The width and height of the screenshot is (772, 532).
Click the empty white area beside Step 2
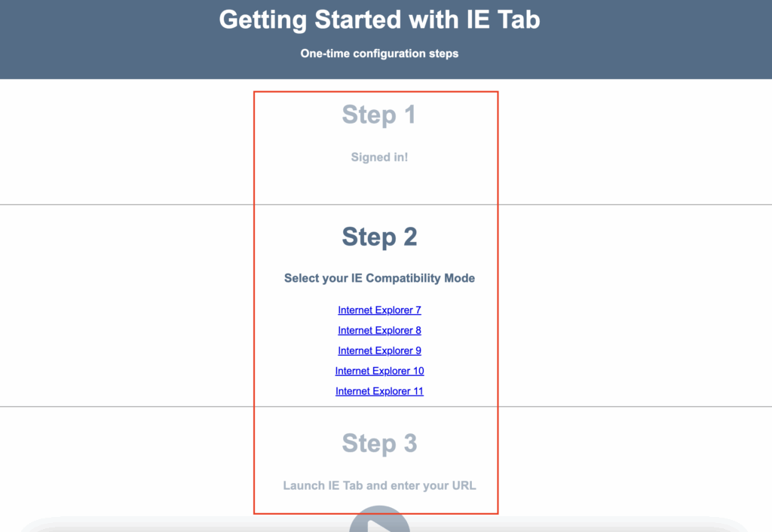[635, 305]
